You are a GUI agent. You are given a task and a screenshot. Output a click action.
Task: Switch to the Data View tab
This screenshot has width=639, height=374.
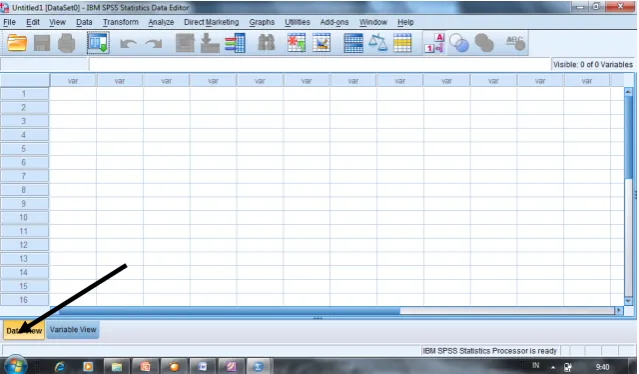pos(24,330)
